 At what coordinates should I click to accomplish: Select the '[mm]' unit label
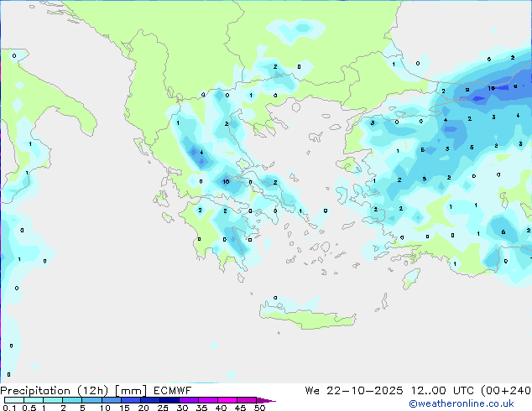[x=131, y=391]
